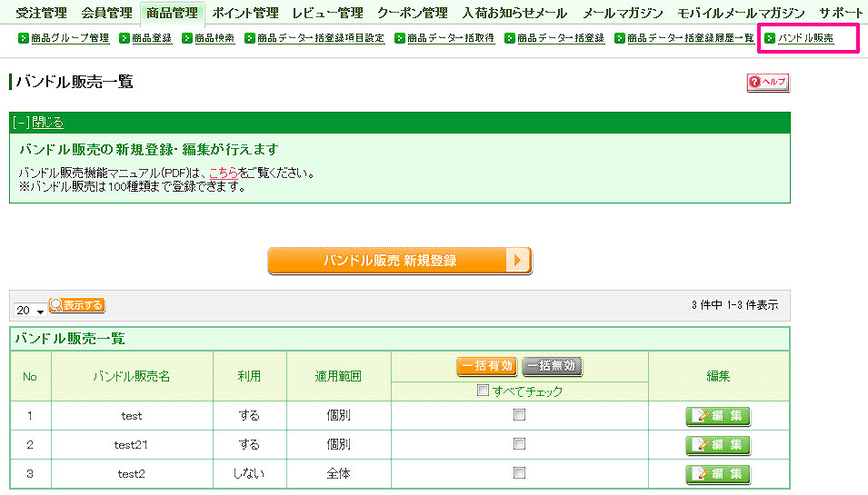Open the メールマガジン tab
Screen dimensions: 868x495
click(x=623, y=13)
